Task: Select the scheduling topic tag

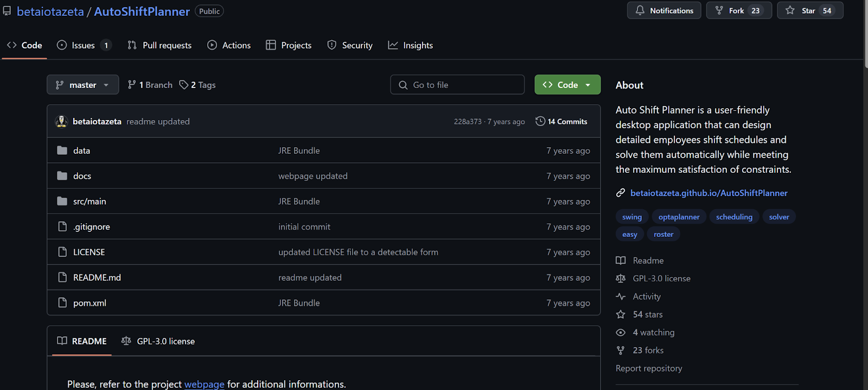Action: pyautogui.click(x=734, y=217)
